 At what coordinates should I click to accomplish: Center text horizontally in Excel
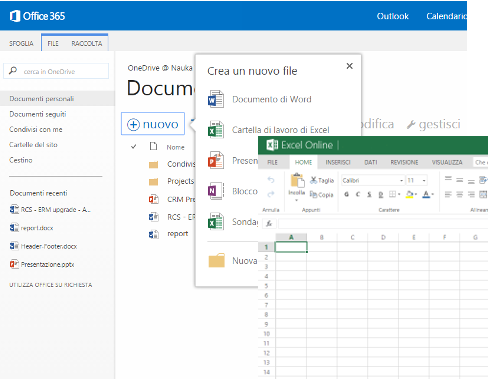click(x=460, y=194)
